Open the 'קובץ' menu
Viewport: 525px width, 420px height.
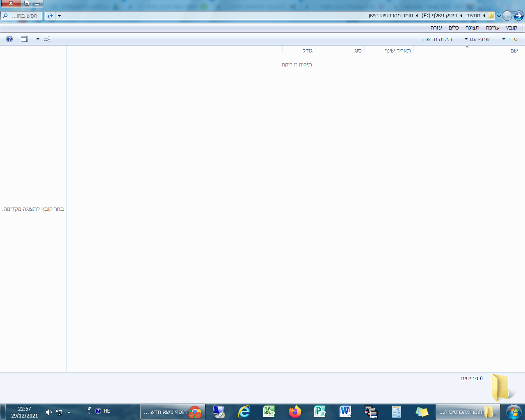coord(511,27)
